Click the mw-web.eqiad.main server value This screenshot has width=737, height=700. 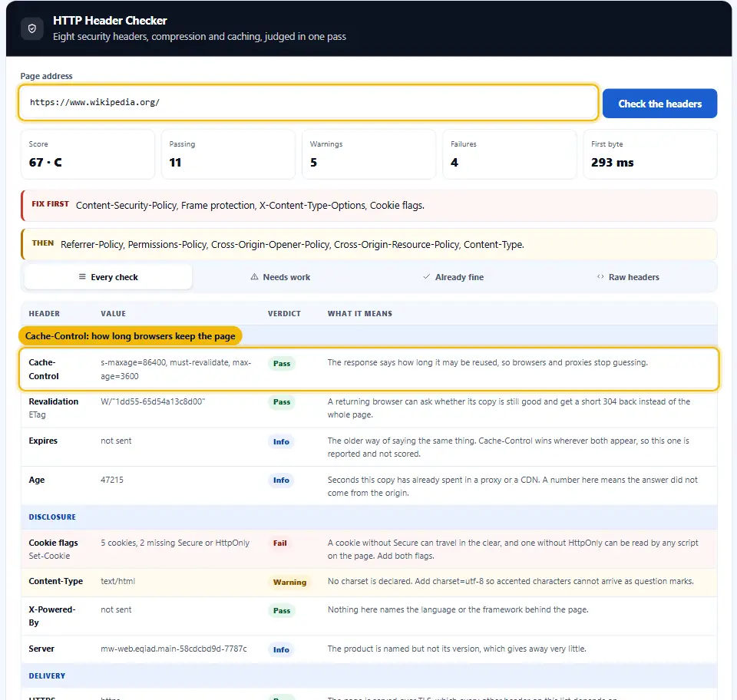click(174, 649)
